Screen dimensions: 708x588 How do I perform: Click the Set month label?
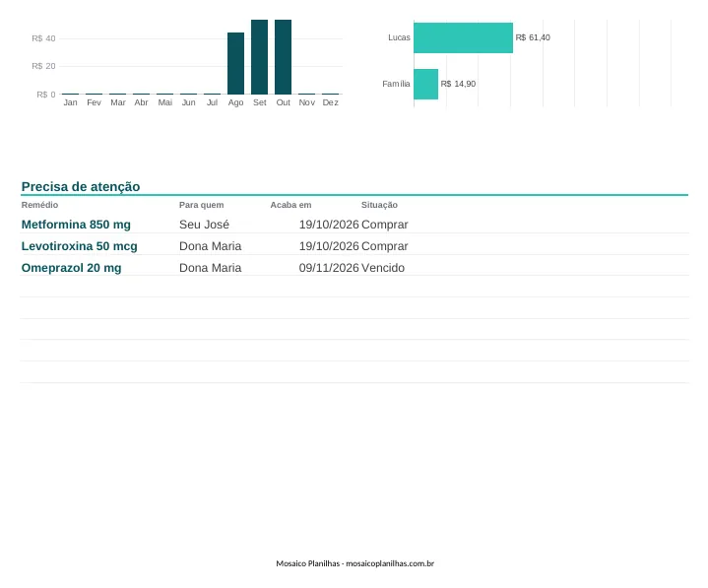click(x=260, y=102)
